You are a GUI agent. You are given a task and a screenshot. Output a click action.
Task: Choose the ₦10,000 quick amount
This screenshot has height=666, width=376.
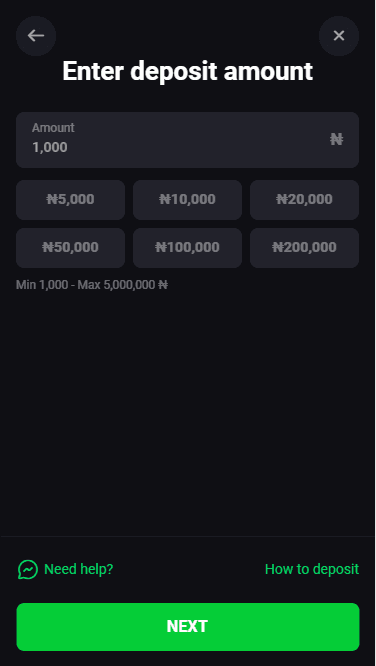(187, 200)
